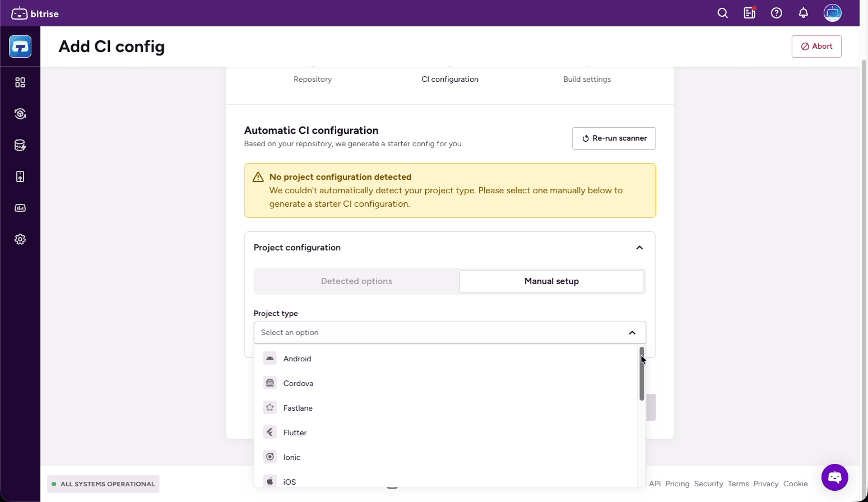Click the search magnifier icon
Image resolution: width=868 pixels, height=502 pixels.
click(x=723, y=13)
